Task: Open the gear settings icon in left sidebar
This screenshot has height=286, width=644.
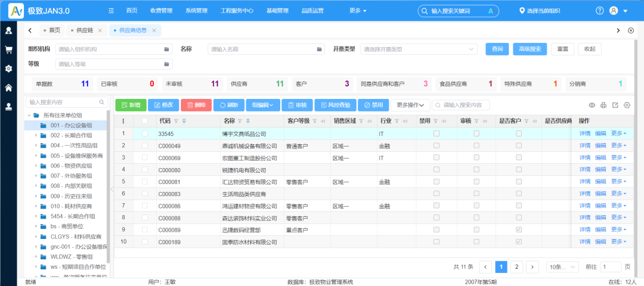Action: click(8, 69)
